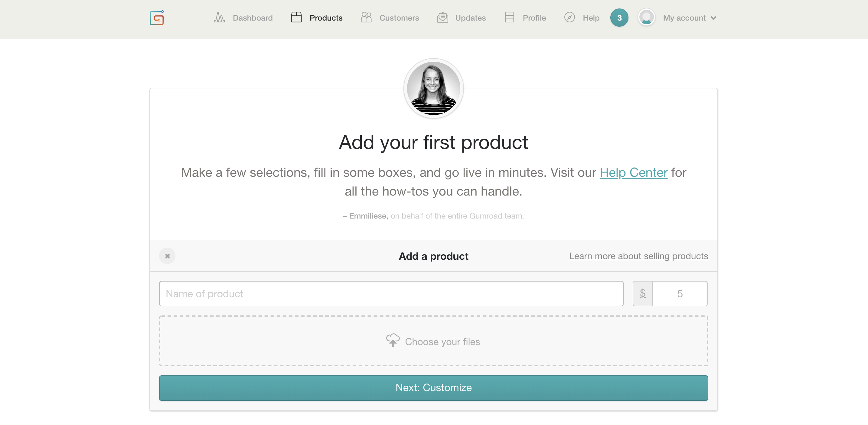Close the Add a product panel
This screenshot has height=425, width=868.
coord(168,256)
